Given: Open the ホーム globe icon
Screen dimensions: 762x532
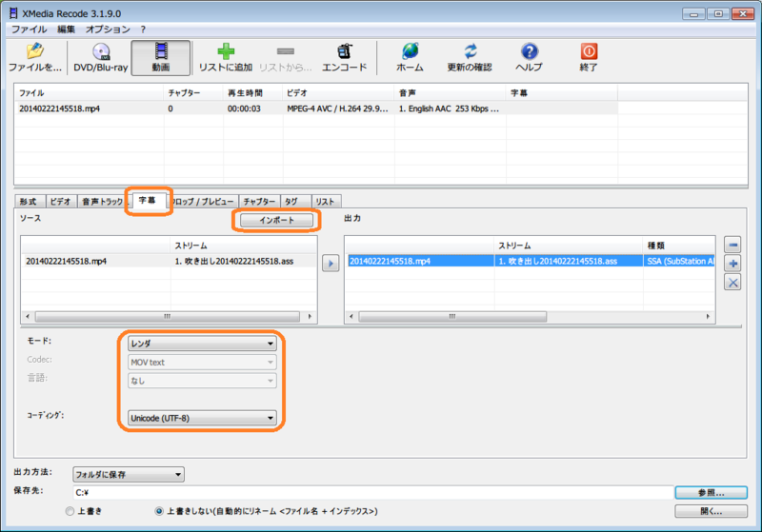Looking at the screenshot, I should [410, 58].
